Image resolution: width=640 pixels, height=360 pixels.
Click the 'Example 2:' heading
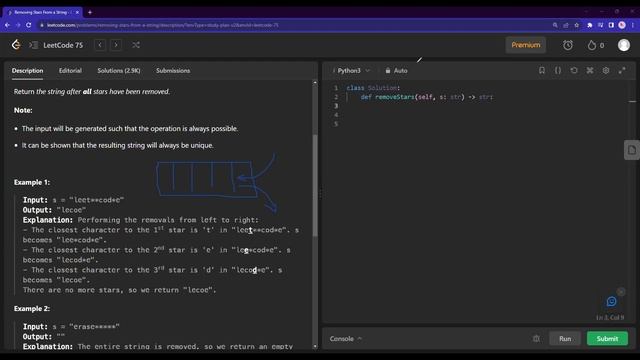click(x=32, y=309)
